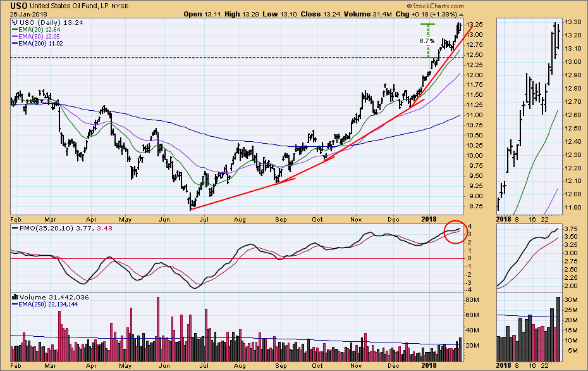The height and width of the screenshot is (371, 588).
Task: Click the 11.00 price axis label
Action: 474,115
